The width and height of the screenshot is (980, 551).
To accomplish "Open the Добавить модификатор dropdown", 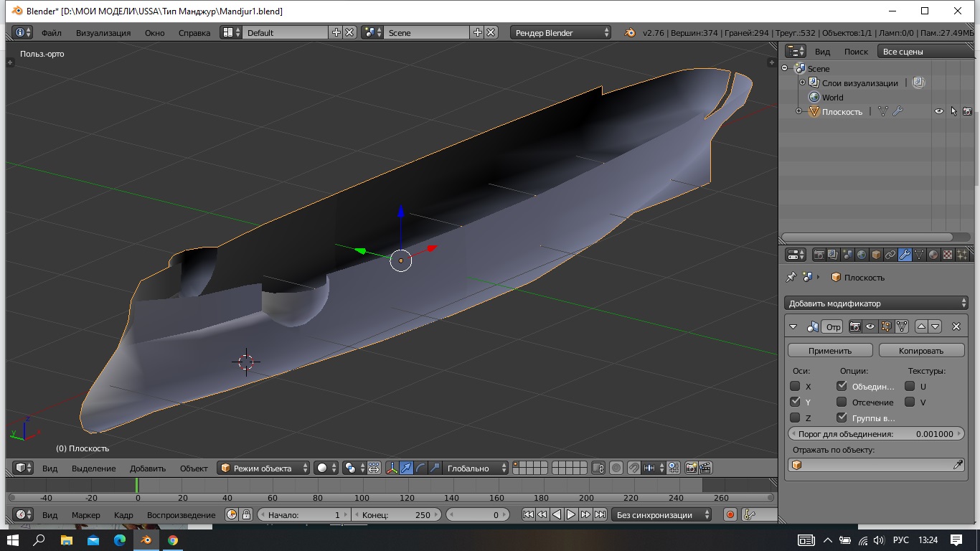I will 876,303.
